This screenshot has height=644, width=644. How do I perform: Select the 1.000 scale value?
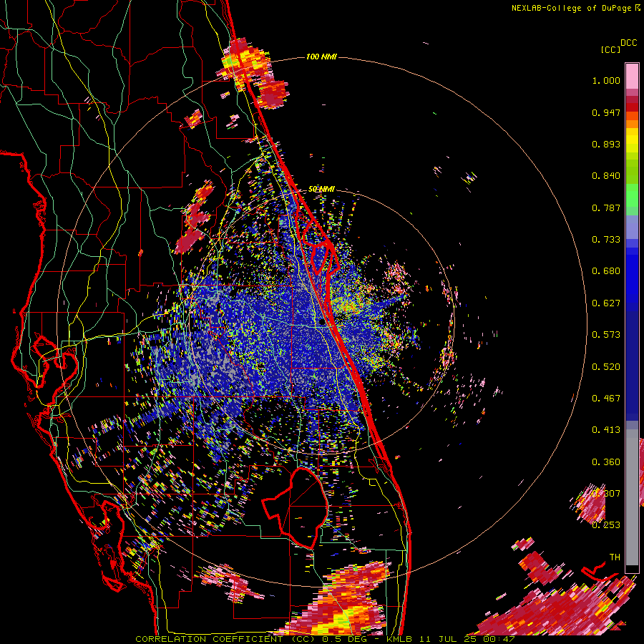tap(606, 80)
